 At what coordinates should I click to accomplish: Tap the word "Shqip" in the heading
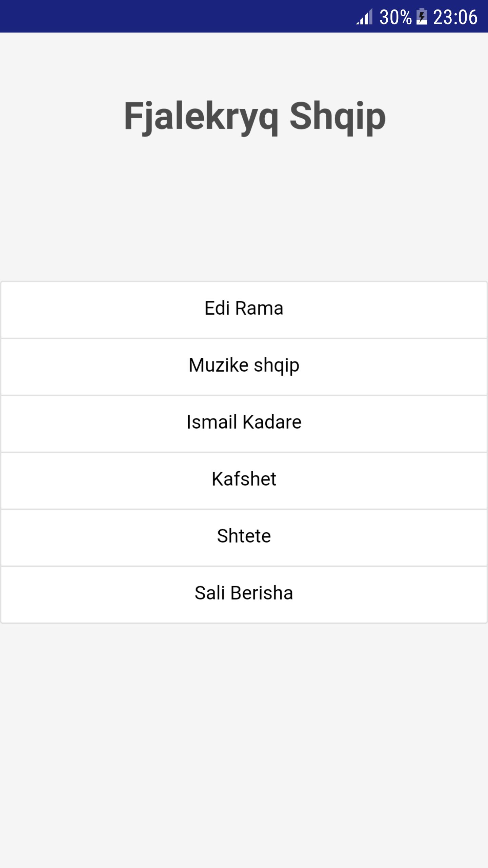point(338,116)
